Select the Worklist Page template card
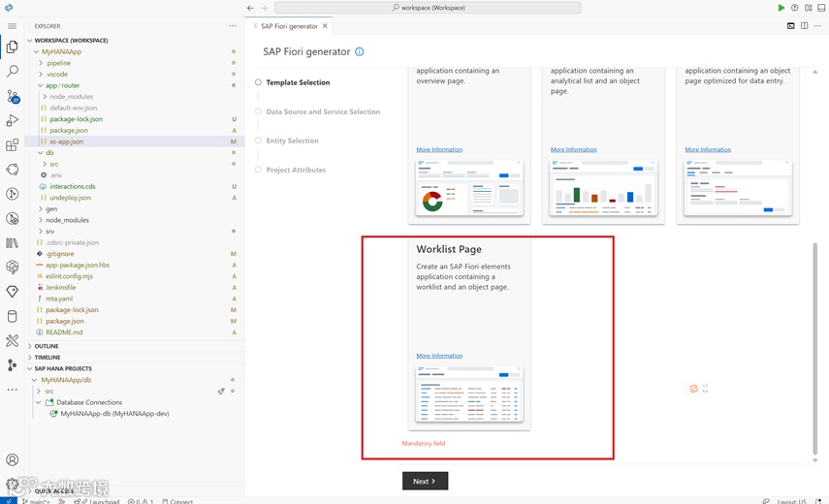829x504 pixels. (469, 333)
